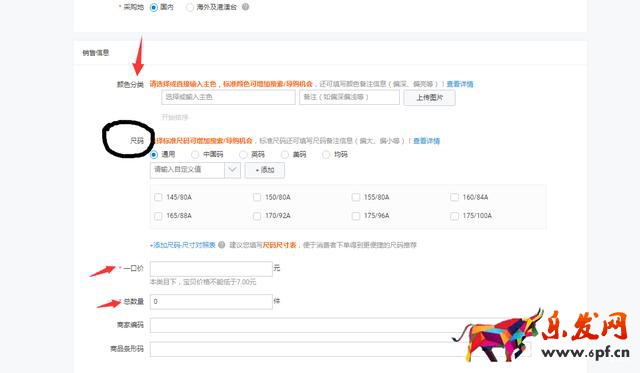Viewport: 640px width, 373px height.
Task: Check the 145/80A size checkbox
Action: pos(158,197)
